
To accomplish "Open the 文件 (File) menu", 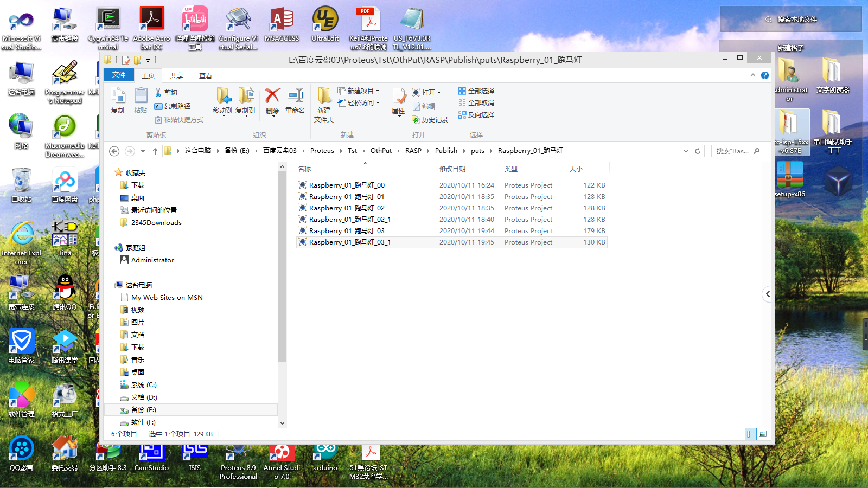I will [118, 75].
